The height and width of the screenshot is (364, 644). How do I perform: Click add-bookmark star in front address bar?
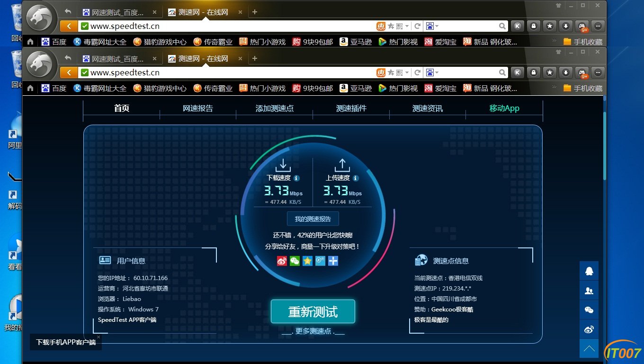pos(391,73)
